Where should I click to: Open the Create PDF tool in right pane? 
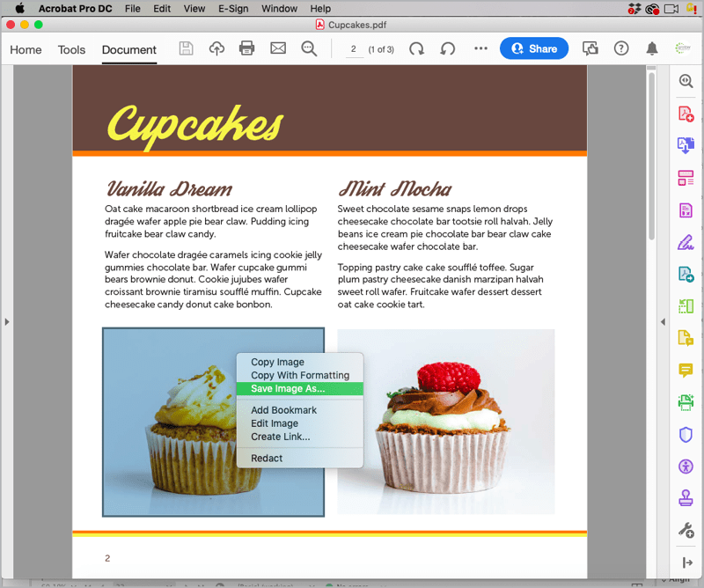(686, 114)
